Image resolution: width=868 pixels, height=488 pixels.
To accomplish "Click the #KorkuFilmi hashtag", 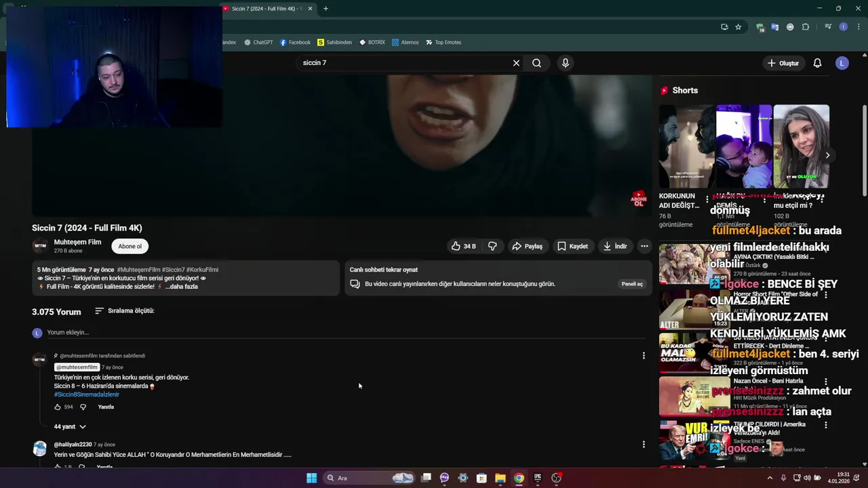I will pos(202,270).
